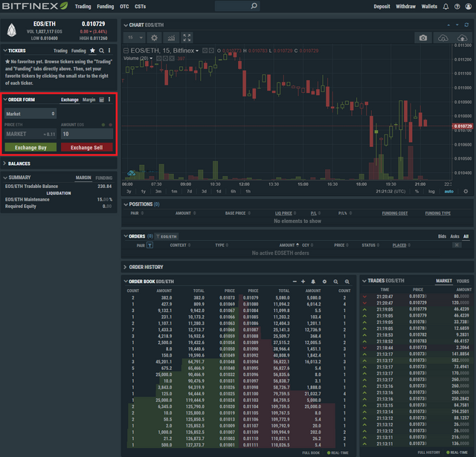Open Deposit page
Screen dimensions: 476x457
click(382, 7)
